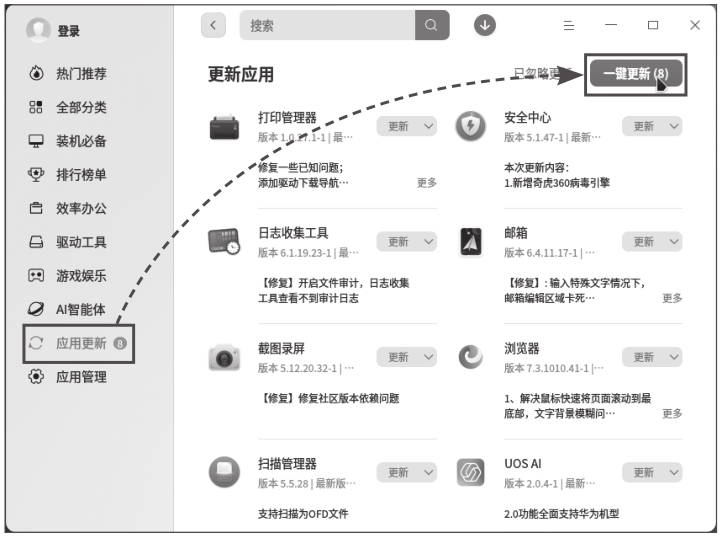Open 热门推荐 in the sidebar
Screen dimensions: 723x539
(81, 73)
